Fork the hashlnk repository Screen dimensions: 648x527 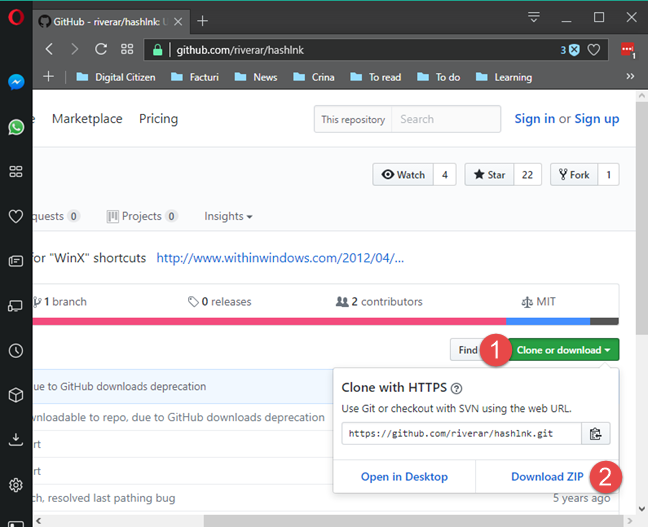[574, 174]
